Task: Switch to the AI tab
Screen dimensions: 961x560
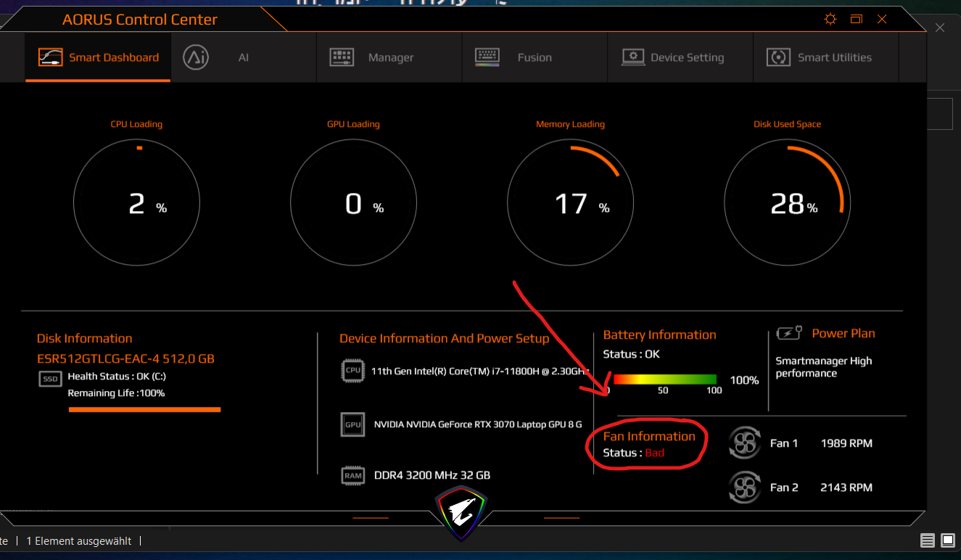Action: [x=244, y=57]
